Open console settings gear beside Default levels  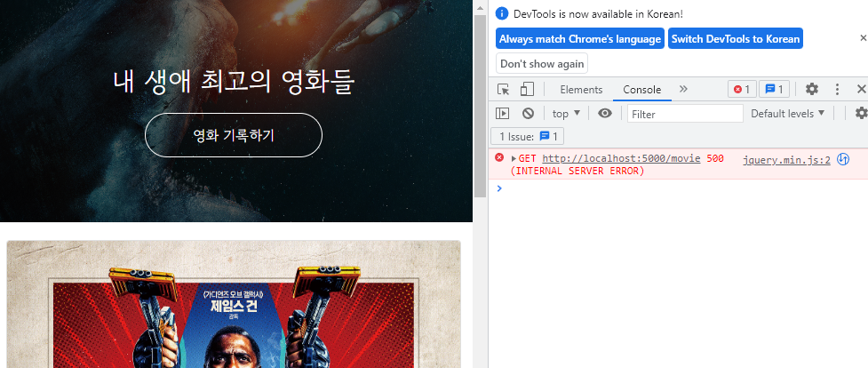[x=862, y=114]
